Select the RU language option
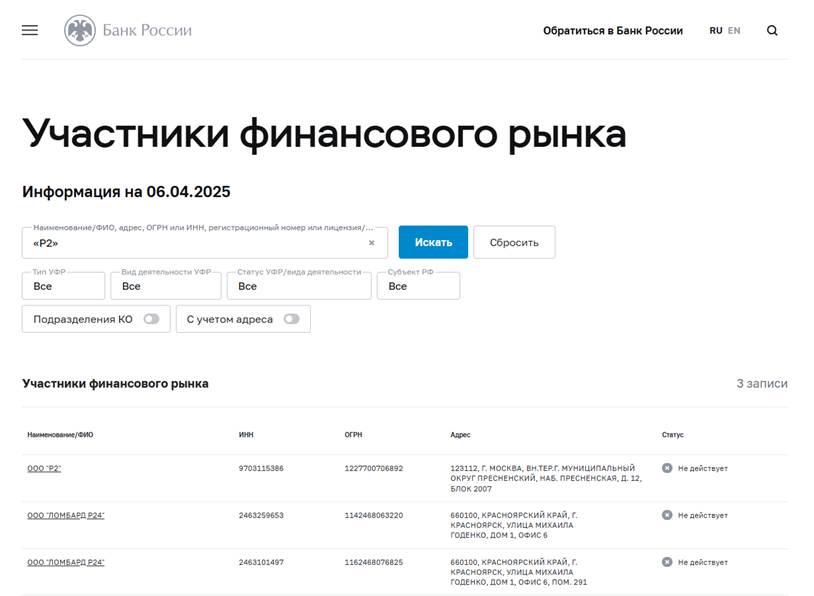The width and height of the screenshot is (814, 596). click(716, 31)
